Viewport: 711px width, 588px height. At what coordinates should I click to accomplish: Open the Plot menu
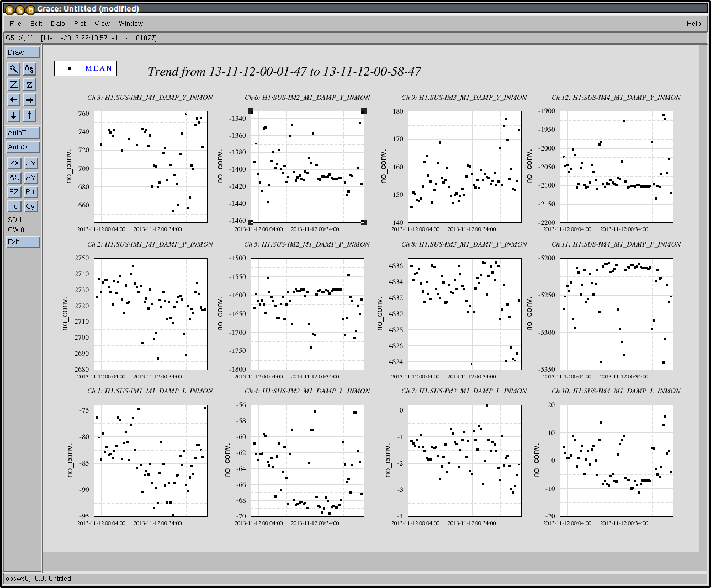pos(79,24)
